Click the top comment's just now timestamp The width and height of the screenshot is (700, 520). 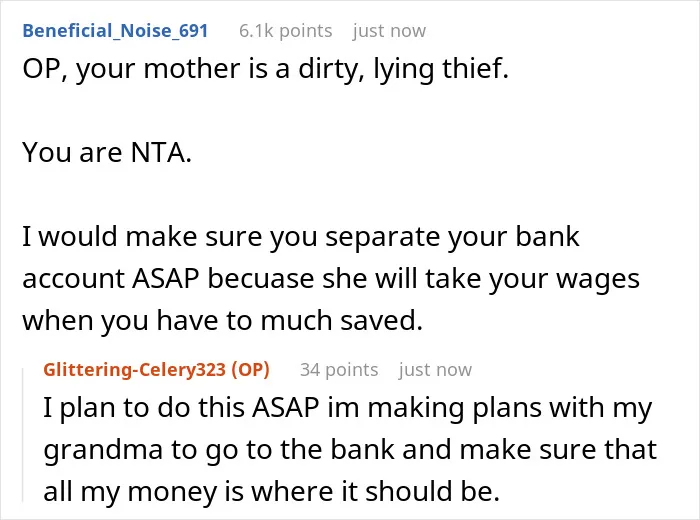[389, 31]
